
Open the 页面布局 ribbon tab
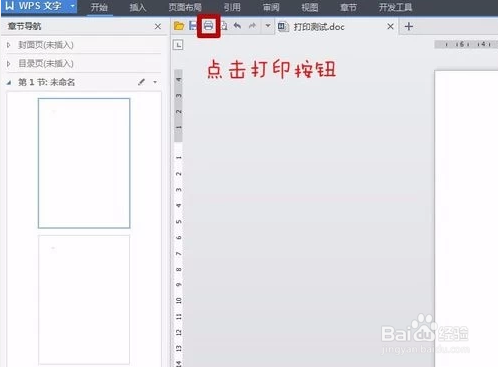pyautogui.click(x=185, y=7)
